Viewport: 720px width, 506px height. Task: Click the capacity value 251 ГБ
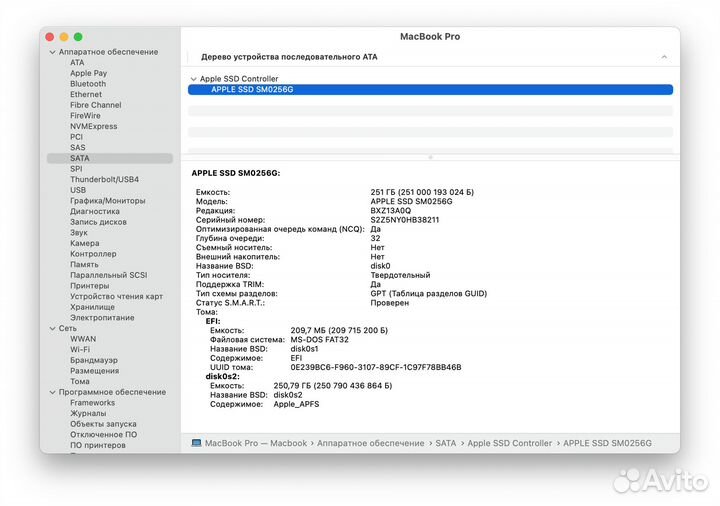coord(422,192)
